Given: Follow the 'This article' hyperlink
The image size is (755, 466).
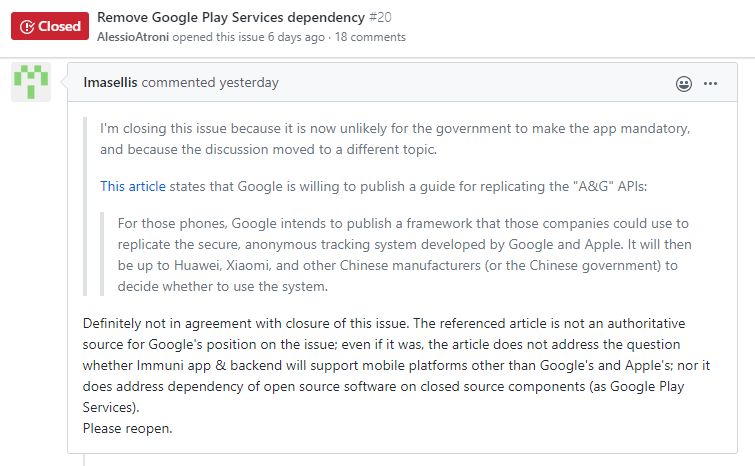Looking at the screenshot, I should [x=133, y=186].
